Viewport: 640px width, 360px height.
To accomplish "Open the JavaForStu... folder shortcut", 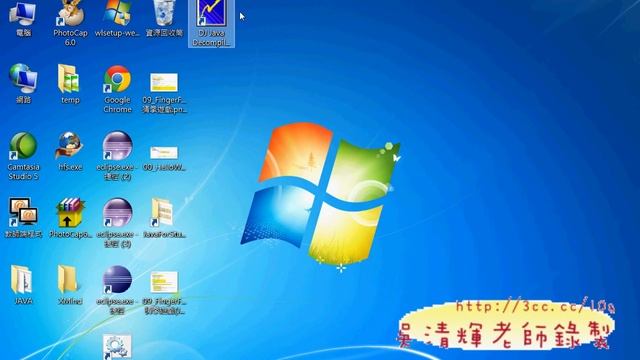I will click(164, 218).
